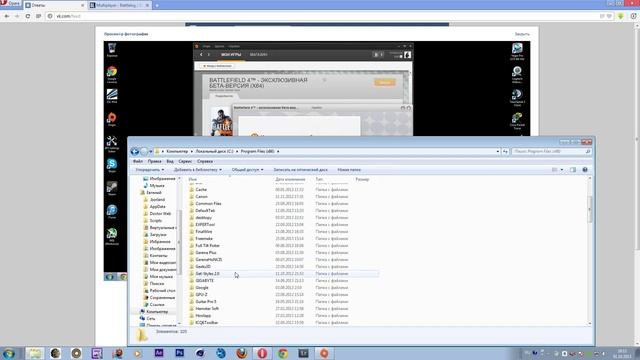This screenshot has width=640, height=360.
Task: Click Записать на оптический диск button
Action: click(x=300, y=170)
